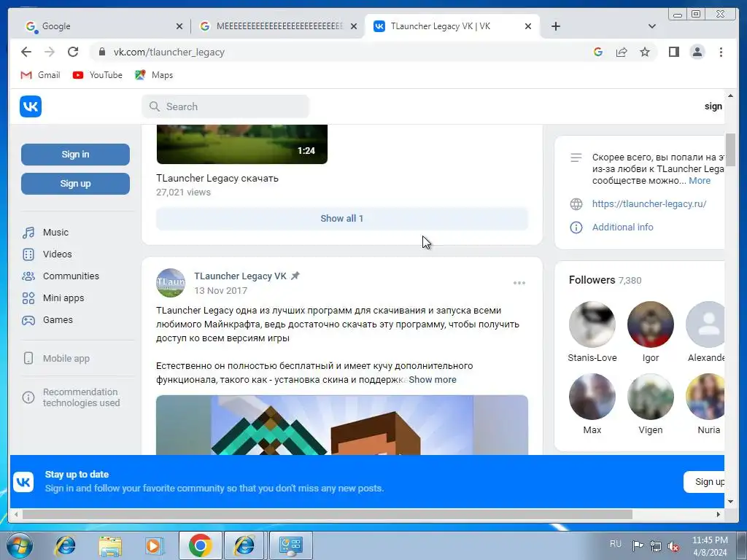Open follower Stanis-Love's avatar

coord(592,324)
